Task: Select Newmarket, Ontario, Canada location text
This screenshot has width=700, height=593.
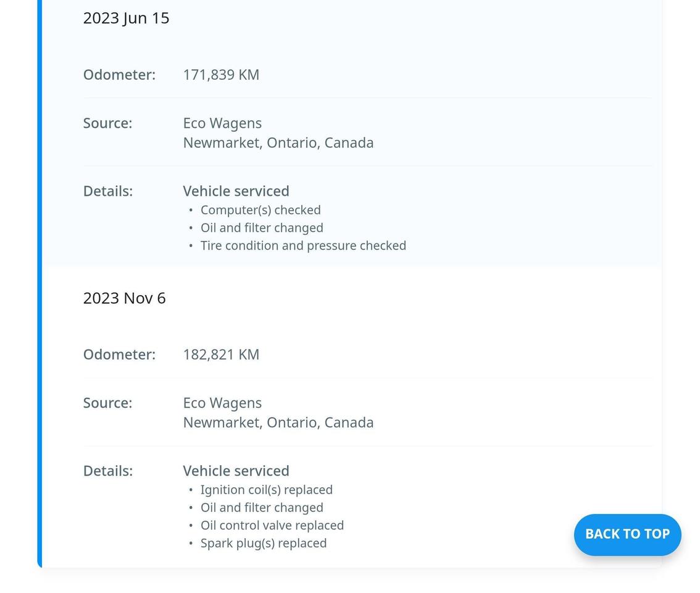Action: point(278,142)
